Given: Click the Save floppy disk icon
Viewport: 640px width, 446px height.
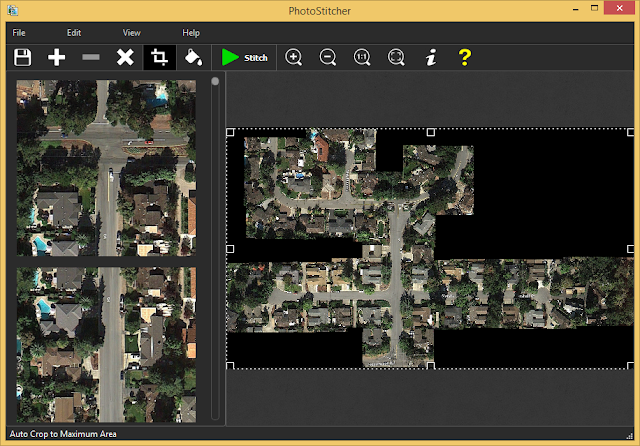Looking at the screenshot, I should coord(22,58).
